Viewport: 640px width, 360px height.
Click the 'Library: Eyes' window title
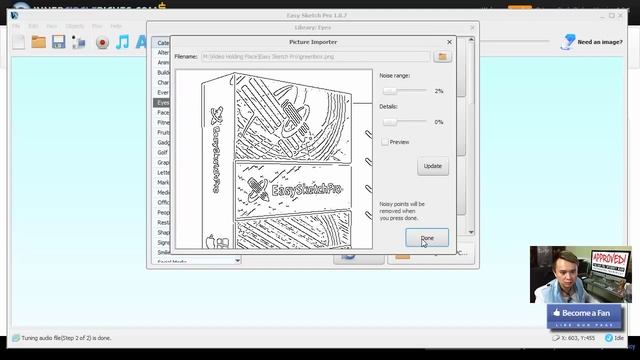pyautogui.click(x=313, y=28)
